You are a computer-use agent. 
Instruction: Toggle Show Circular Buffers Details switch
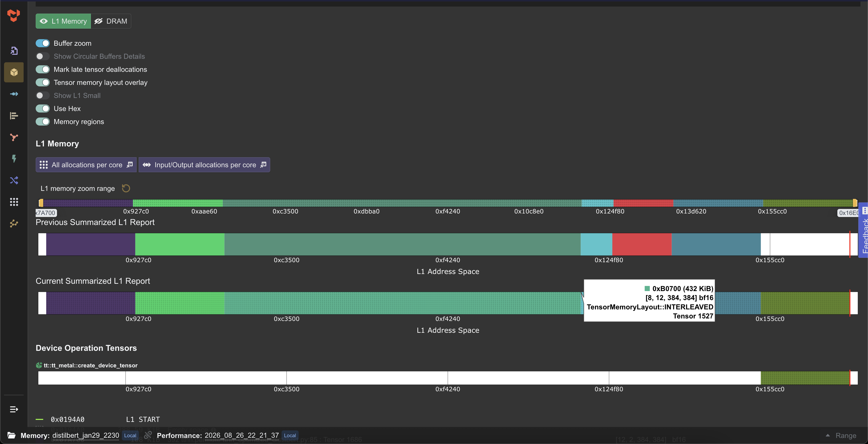(x=43, y=56)
